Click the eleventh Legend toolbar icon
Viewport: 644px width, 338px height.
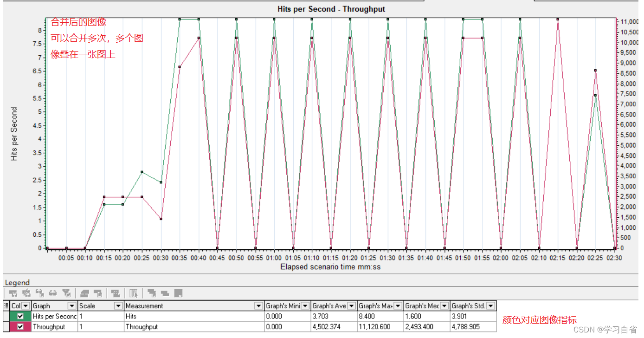point(165,293)
